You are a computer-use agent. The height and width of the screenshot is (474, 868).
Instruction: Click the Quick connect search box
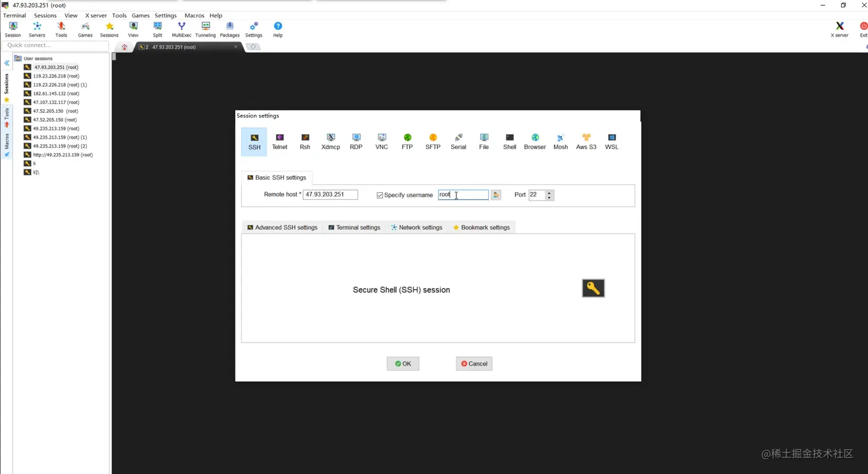(55, 45)
